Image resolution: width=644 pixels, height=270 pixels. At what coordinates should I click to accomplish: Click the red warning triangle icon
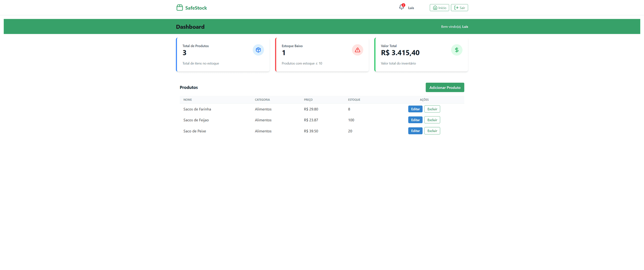click(358, 50)
